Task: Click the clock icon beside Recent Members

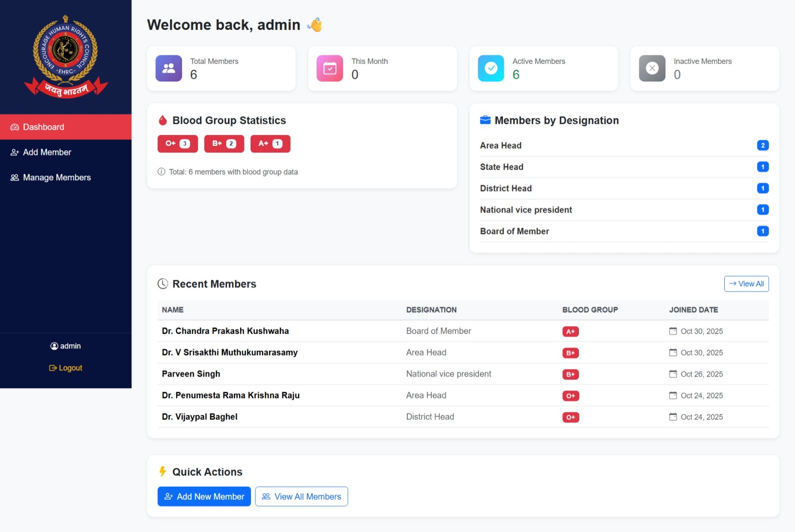Action: 163,284
